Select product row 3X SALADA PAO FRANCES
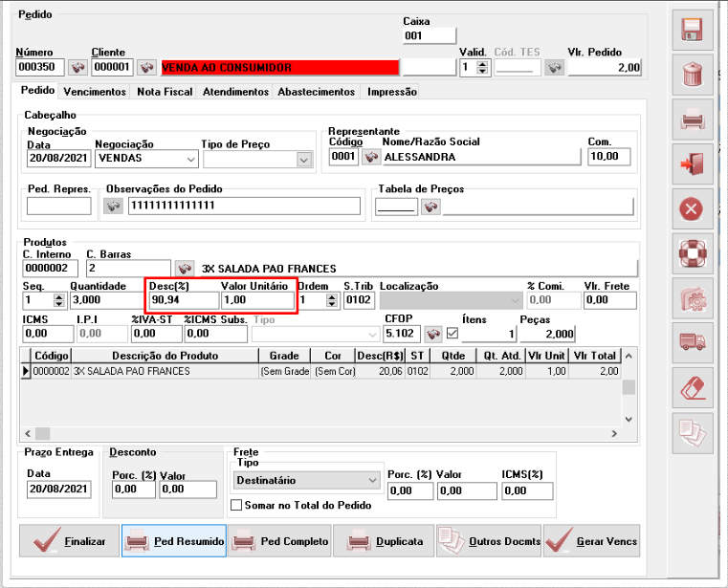Viewport: 728px width, 588px height. click(320, 371)
